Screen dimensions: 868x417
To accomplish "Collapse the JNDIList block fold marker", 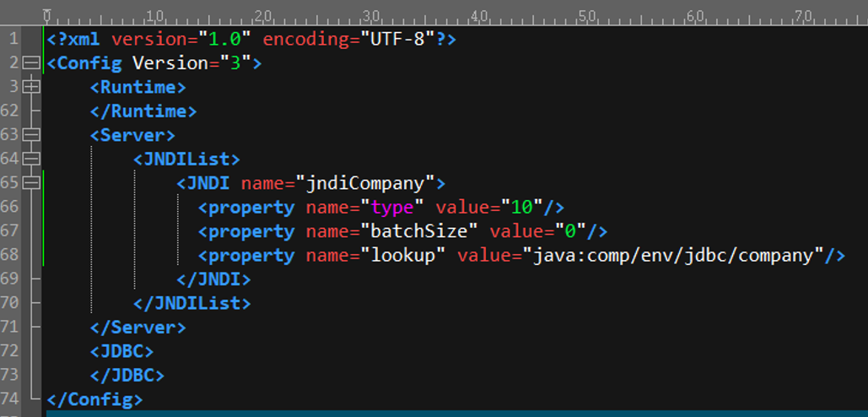I will pyautogui.click(x=32, y=159).
